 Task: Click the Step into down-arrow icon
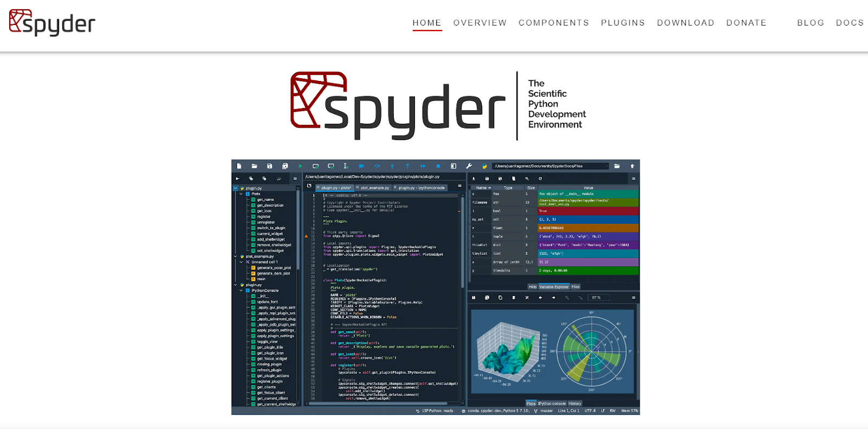pos(392,166)
